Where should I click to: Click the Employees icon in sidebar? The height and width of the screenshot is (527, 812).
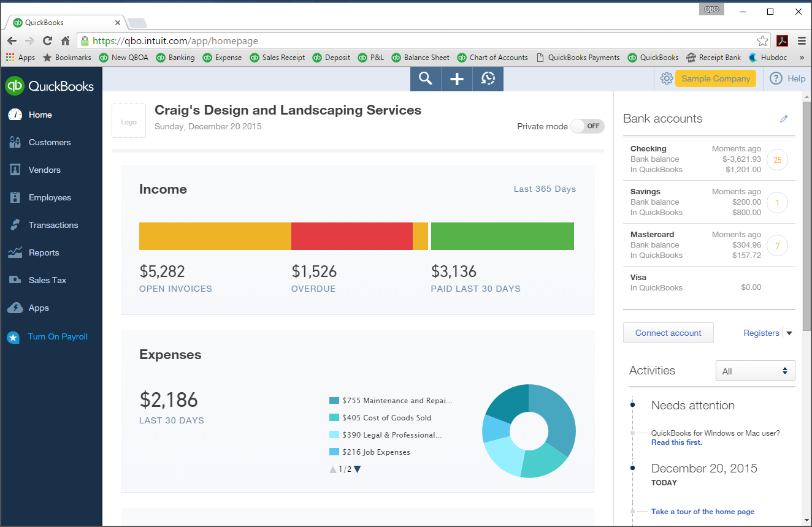pyautogui.click(x=15, y=197)
